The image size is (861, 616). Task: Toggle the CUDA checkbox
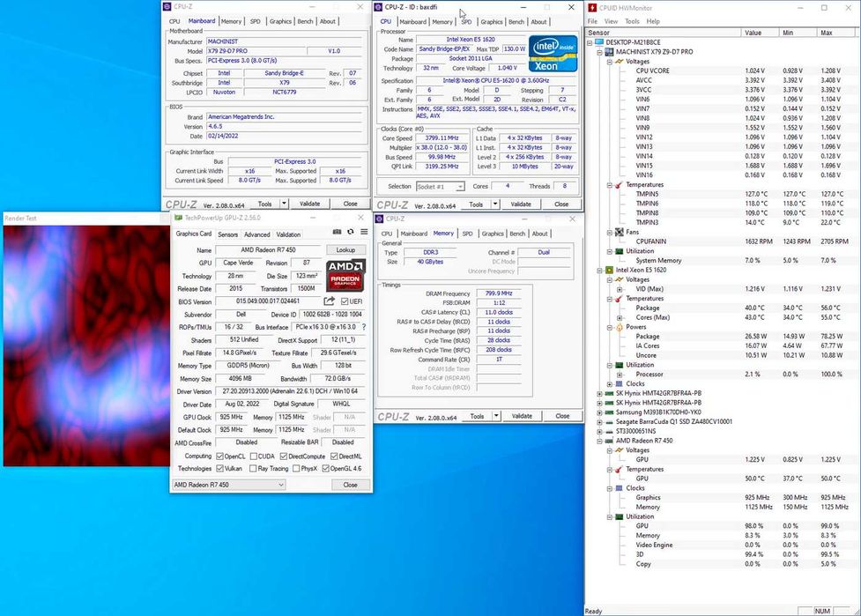click(x=253, y=456)
